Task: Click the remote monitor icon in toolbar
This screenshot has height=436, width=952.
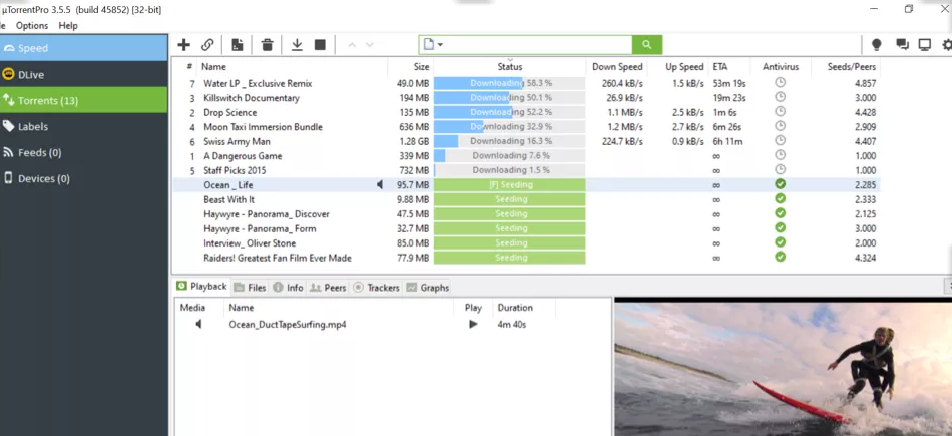Action: 925,45
